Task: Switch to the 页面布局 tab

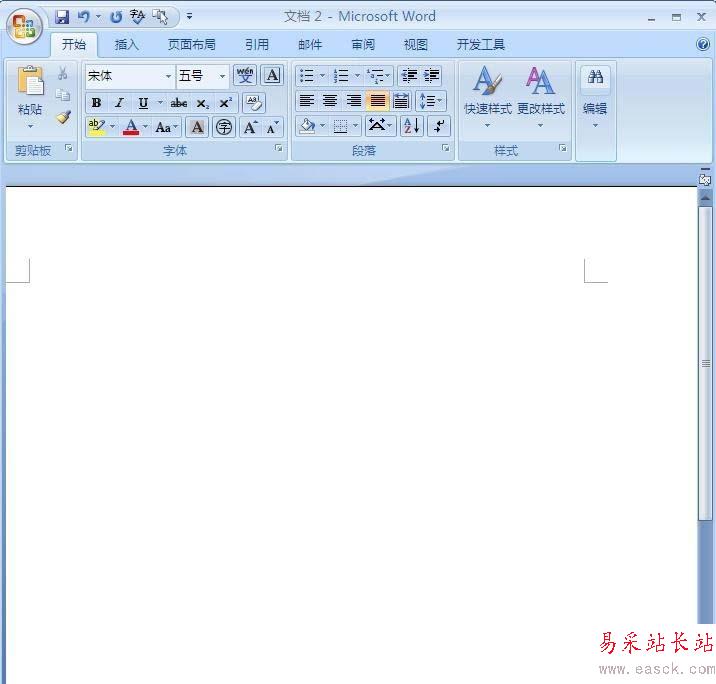Action: [x=191, y=44]
